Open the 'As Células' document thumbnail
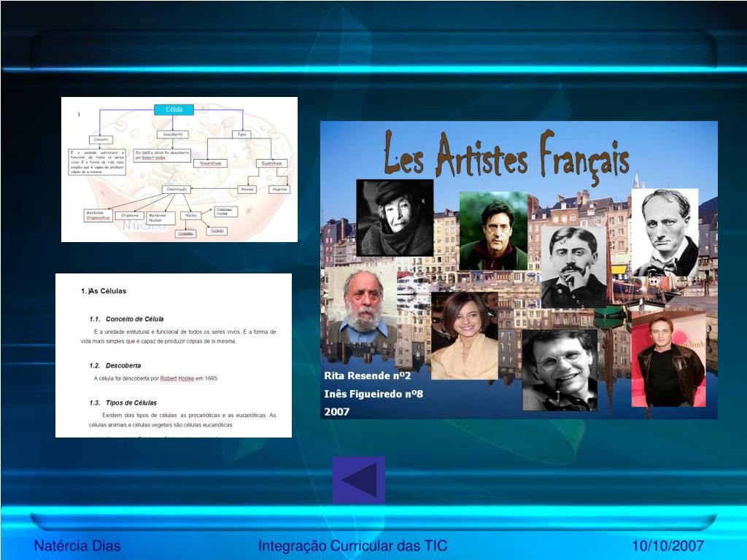The image size is (747, 560). pos(174,355)
